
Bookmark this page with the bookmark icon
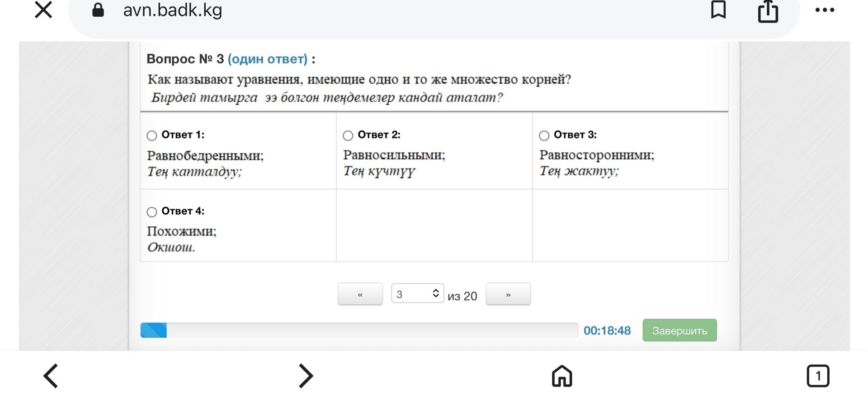[x=718, y=10]
